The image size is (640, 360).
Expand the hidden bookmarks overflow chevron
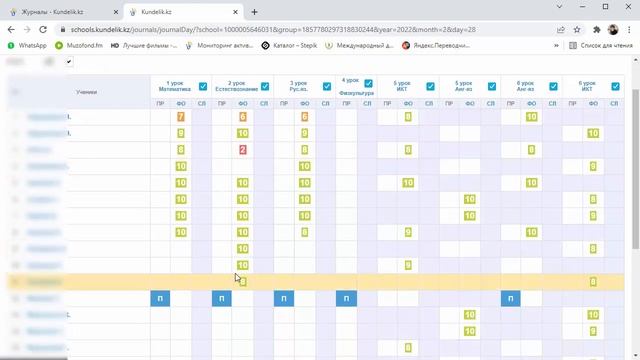pyautogui.click(x=556, y=45)
